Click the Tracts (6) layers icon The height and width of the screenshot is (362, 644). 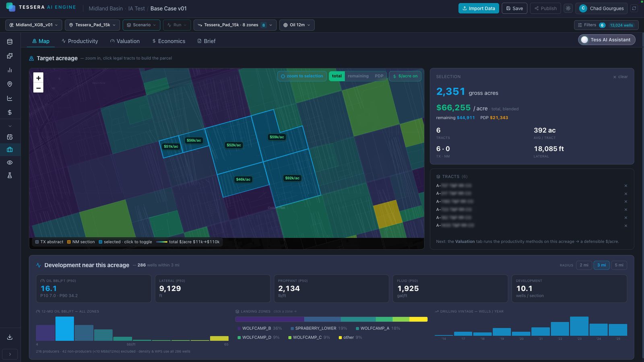438,176
